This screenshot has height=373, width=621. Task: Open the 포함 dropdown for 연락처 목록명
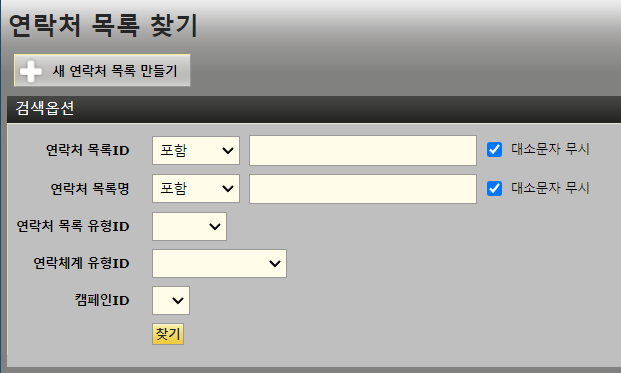[x=196, y=188]
